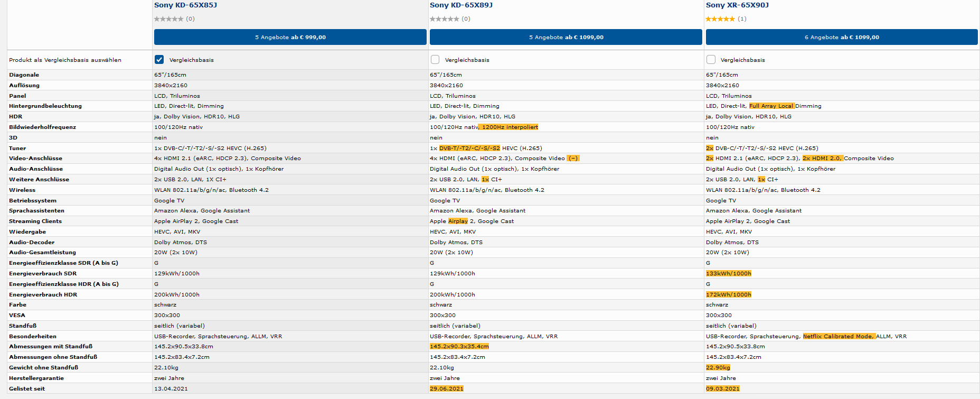Click highlighted '133kWh/1000h' value
Image resolution: width=980 pixels, height=399 pixels.
728,274
